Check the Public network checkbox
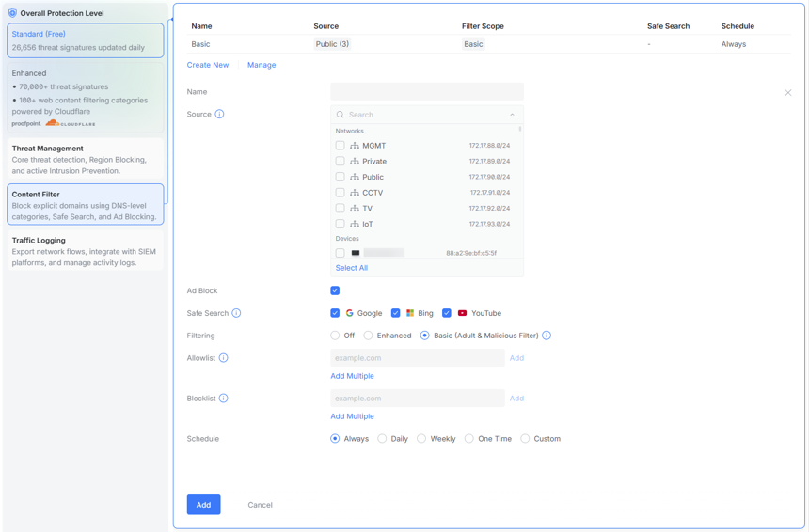Viewport: 809px width, 532px height. (340, 177)
